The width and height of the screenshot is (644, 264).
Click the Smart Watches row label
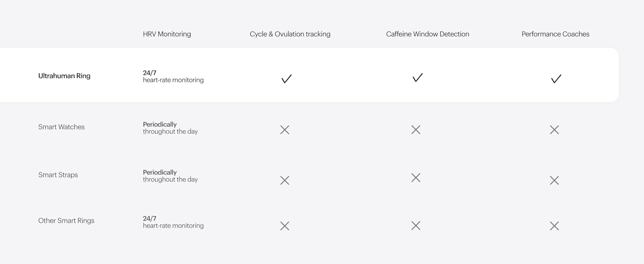(x=61, y=127)
